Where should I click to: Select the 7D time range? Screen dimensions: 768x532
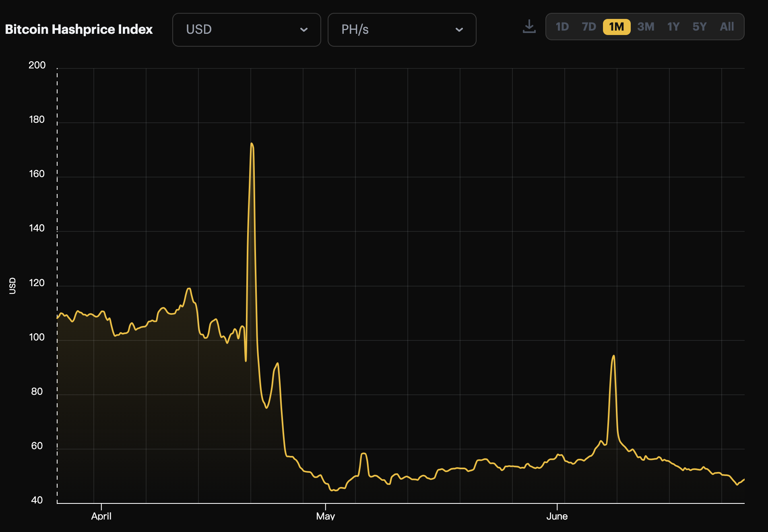tap(588, 27)
